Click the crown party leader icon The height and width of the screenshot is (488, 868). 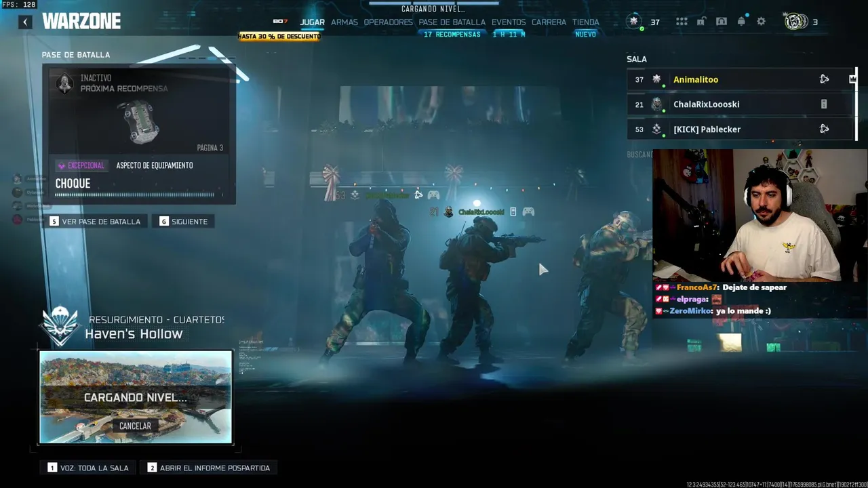(852, 79)
